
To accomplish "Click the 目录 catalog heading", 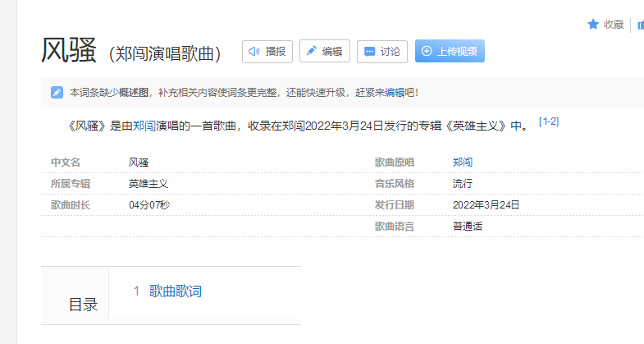I will pyautogui.click(x=83, y=305).
